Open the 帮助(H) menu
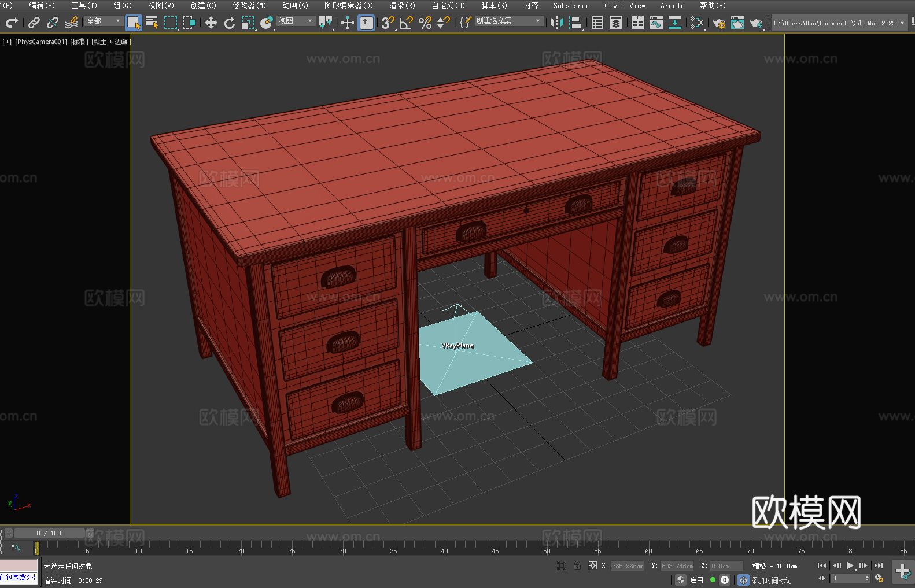 713,5
